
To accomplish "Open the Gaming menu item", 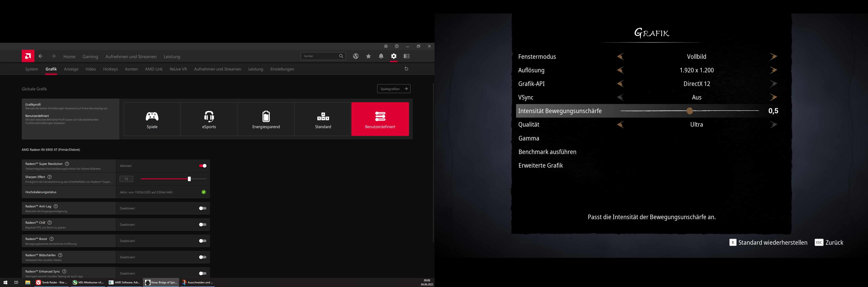I will coord(90,57).
